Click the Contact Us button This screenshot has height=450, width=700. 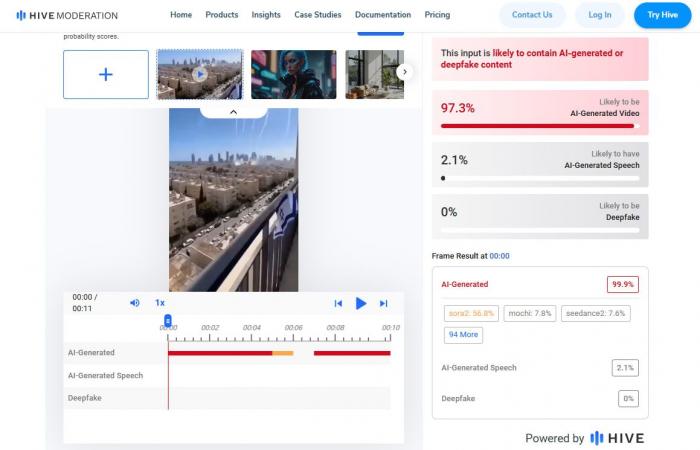(532, 15)
